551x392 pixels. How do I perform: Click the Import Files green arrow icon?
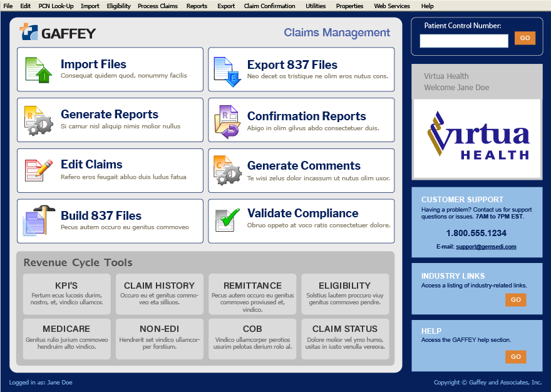click(38, 70)
